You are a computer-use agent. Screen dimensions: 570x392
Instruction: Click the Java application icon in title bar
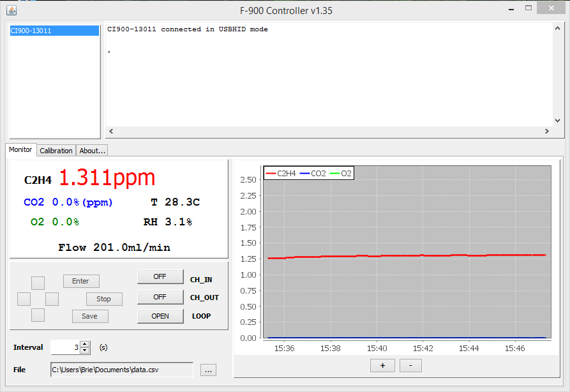point(11,10)
